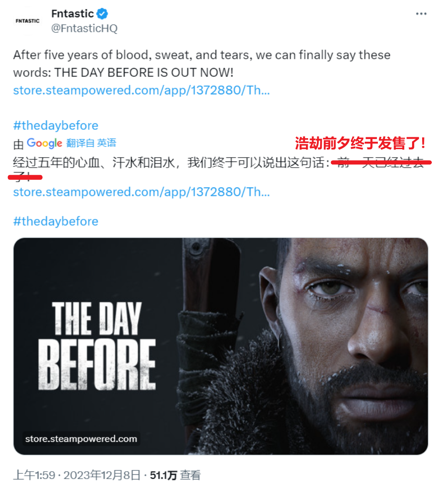Click the 翻译自 英语 translation source link

(x=91, y=143)
